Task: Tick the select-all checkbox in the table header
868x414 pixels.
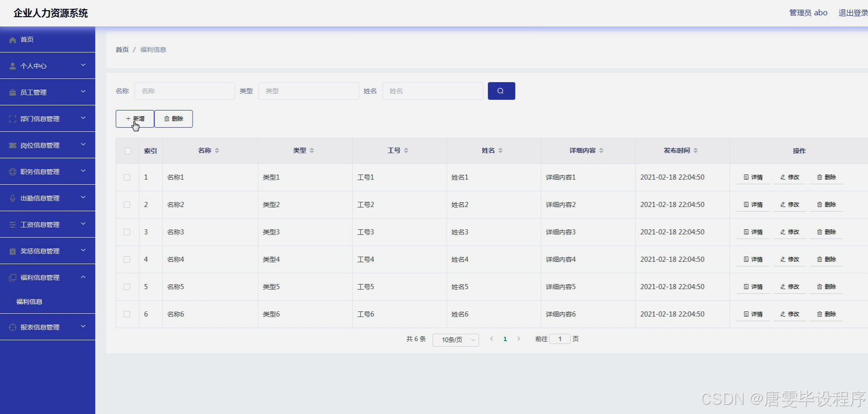Action: [128, 151]
